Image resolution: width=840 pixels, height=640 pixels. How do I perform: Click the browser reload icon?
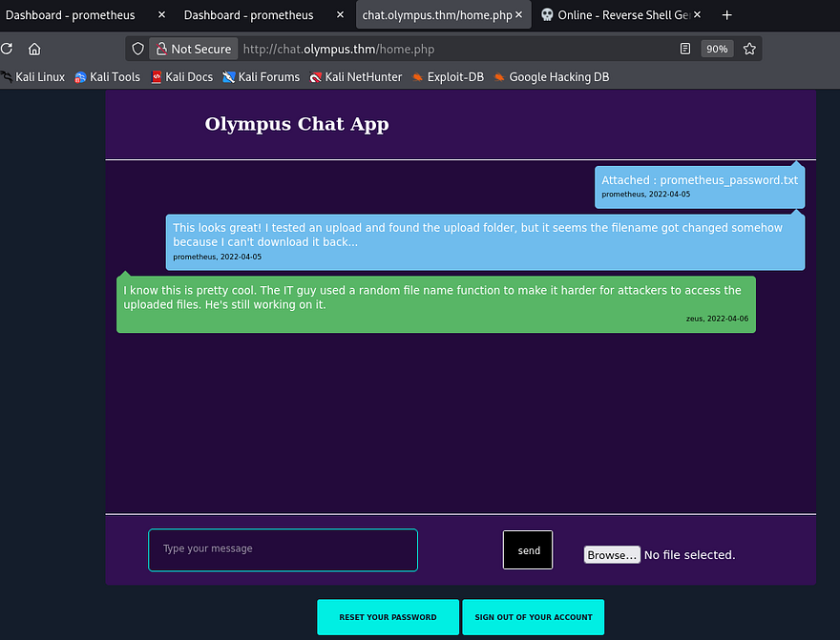[6, 49]
